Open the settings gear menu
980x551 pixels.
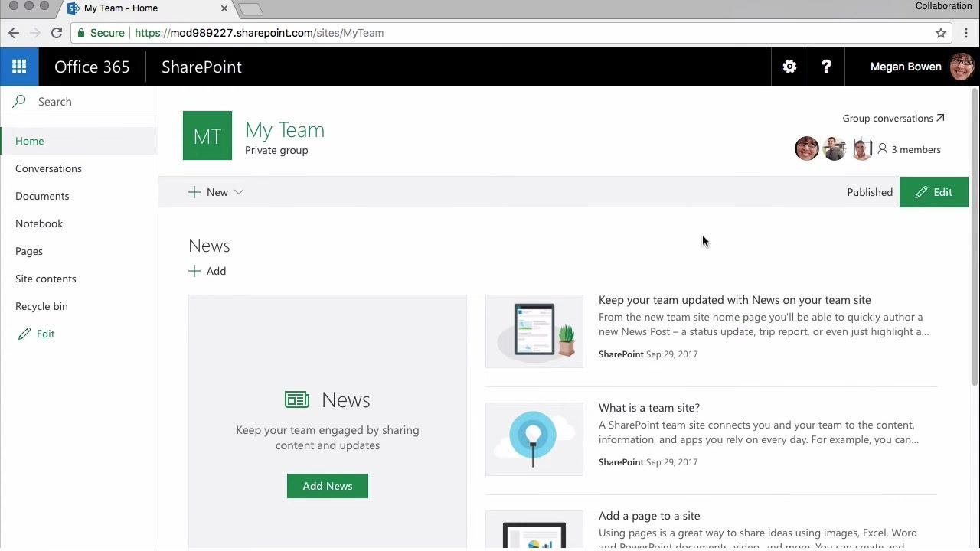pyautogui.click(x=789, y=67)
